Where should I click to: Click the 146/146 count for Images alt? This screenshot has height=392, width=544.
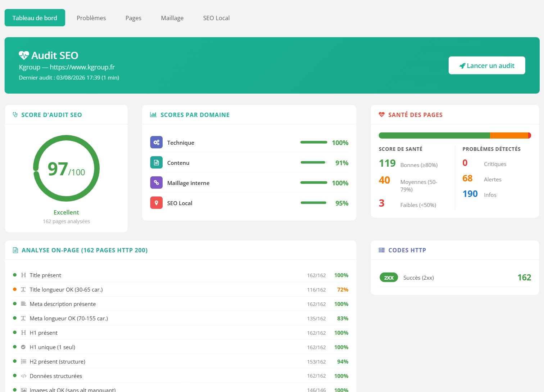316,390
